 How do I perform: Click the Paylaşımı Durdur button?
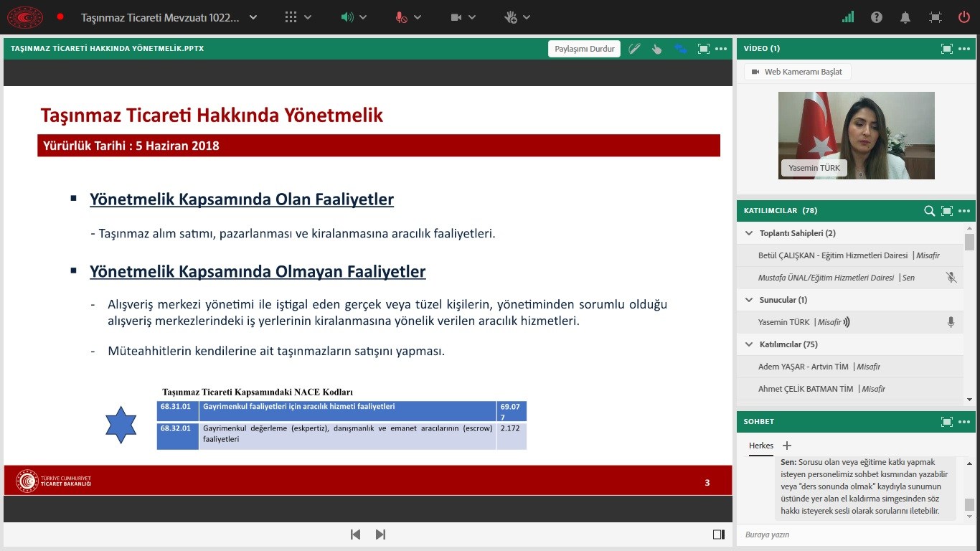[x=585, y=49]
